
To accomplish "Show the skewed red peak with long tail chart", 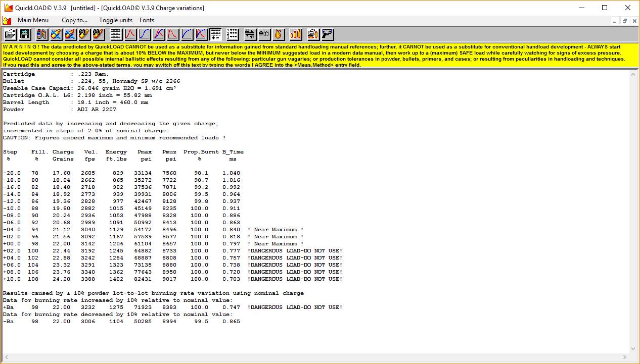I will 173,34.
